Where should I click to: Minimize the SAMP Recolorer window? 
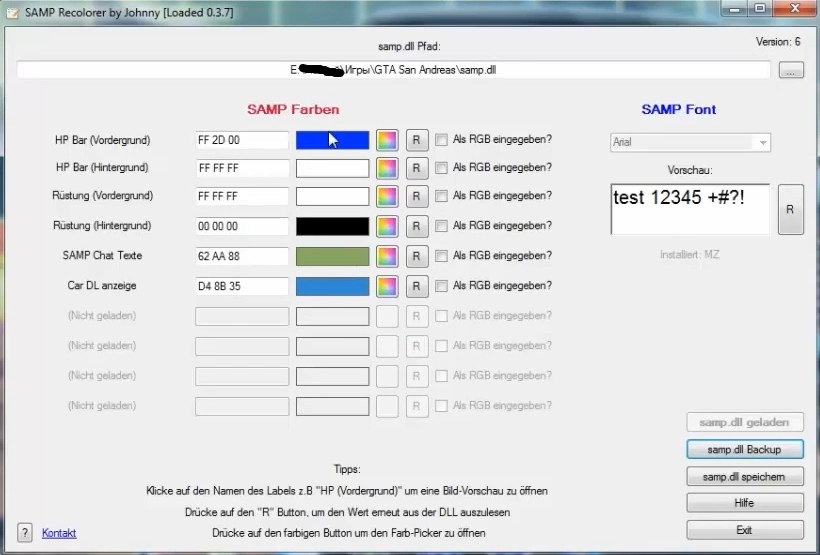(x=736, y=8)
